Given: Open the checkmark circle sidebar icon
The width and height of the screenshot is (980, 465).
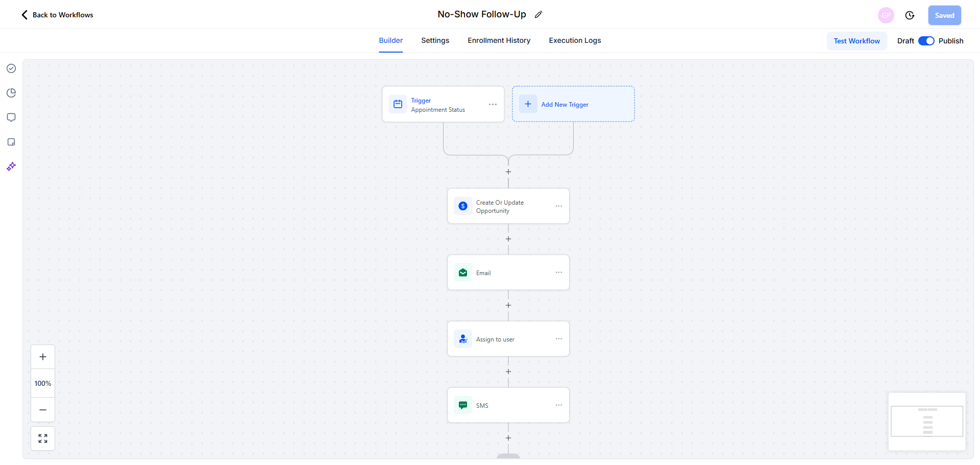Looking at the screenshot, I should (11, 68).
